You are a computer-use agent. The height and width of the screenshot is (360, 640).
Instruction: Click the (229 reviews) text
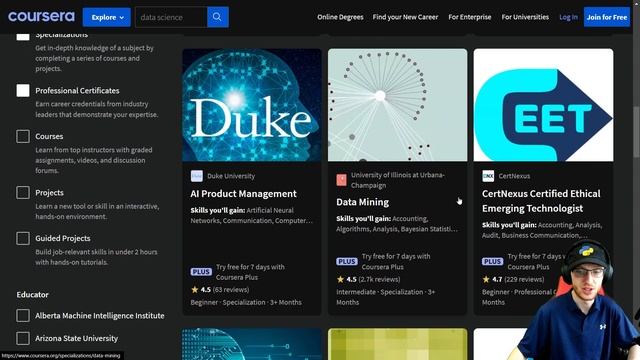coord(524,279)
